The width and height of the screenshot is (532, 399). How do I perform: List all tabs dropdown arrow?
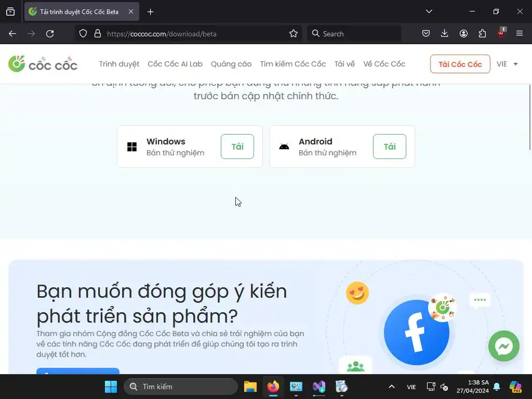429,11
